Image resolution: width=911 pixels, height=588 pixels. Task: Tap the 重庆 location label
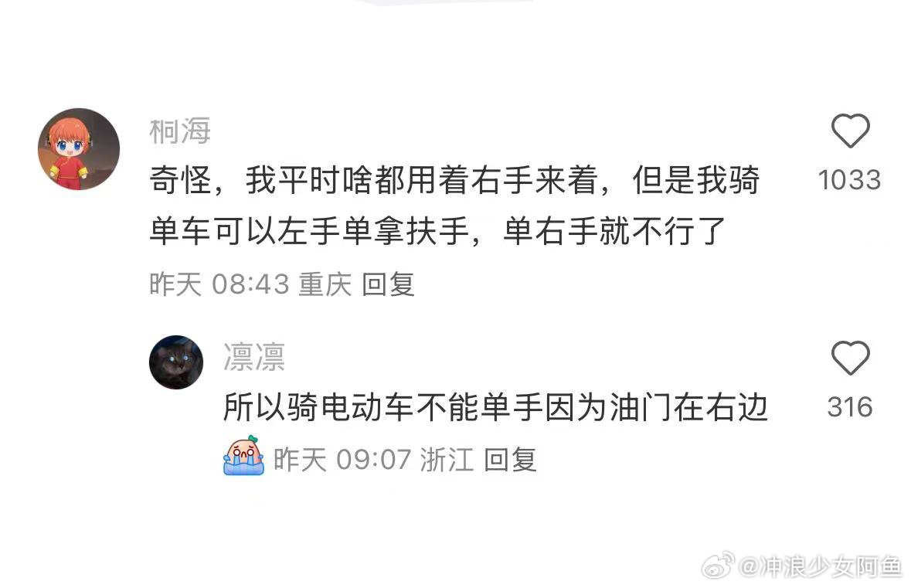pyautogui.click(x=325, y=284)
